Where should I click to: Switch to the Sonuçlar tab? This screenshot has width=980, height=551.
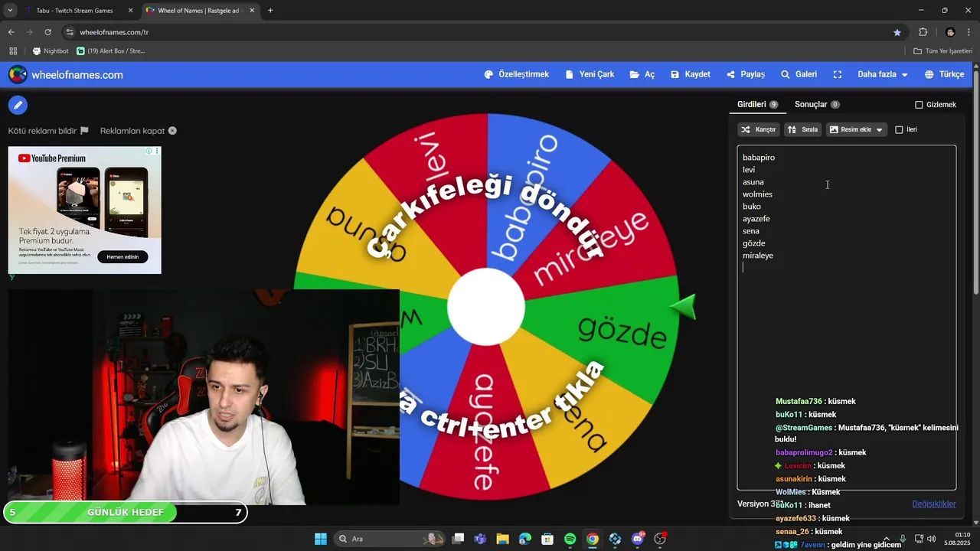tap(817, 104)
